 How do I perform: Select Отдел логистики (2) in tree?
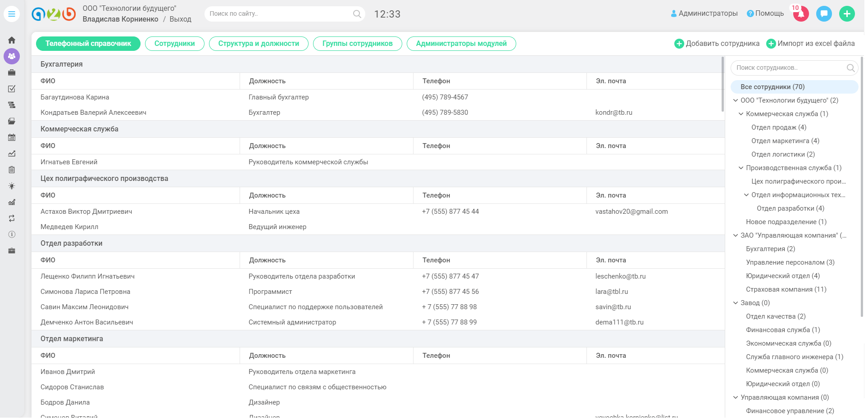click(x=783, y=154)
